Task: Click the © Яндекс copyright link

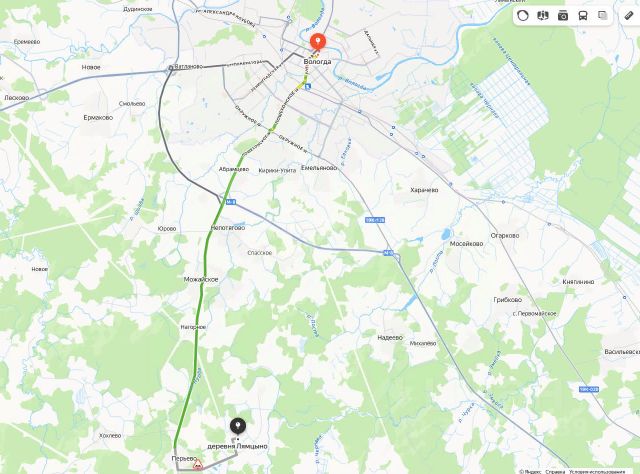Action: pyautogui.click(x=530, y=472)
